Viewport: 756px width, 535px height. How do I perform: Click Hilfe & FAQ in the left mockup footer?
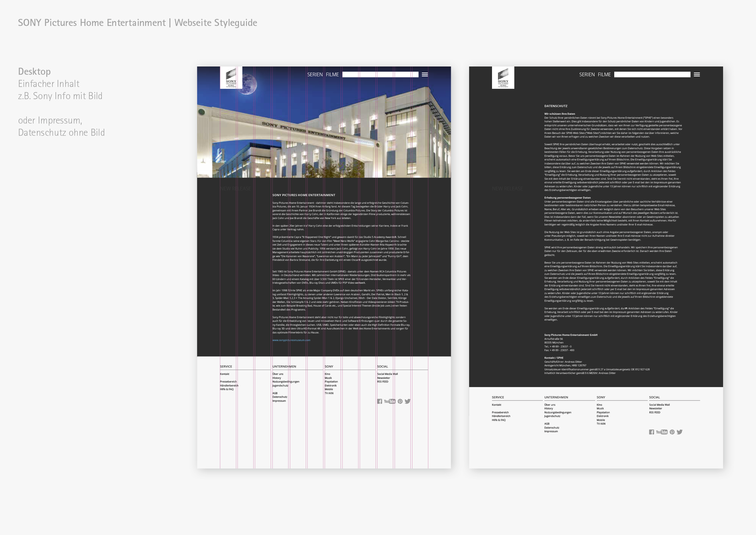click(227, 389)
